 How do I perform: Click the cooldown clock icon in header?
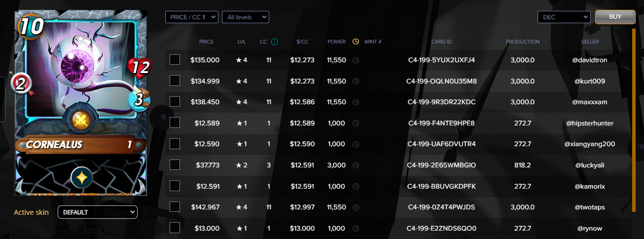pyautogui.click(x=356, y=42)
